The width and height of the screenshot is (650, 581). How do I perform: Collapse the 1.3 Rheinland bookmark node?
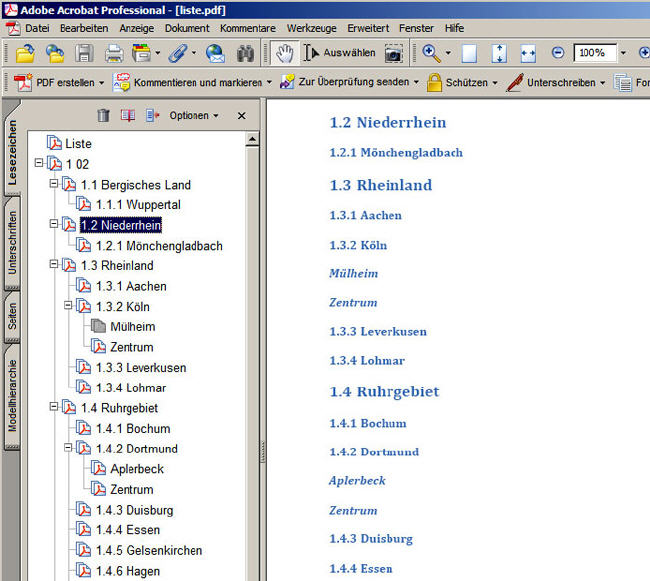(54, 265)
